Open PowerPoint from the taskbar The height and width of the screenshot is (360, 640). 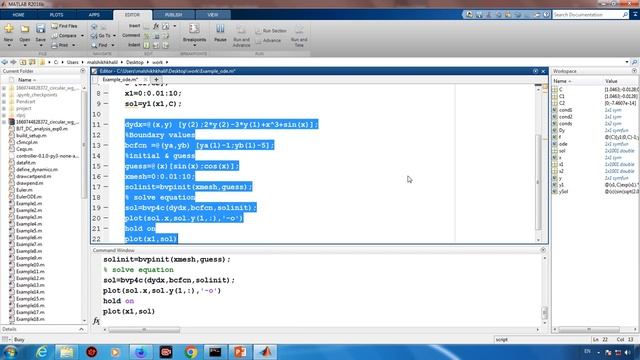[x=240, y=352]
